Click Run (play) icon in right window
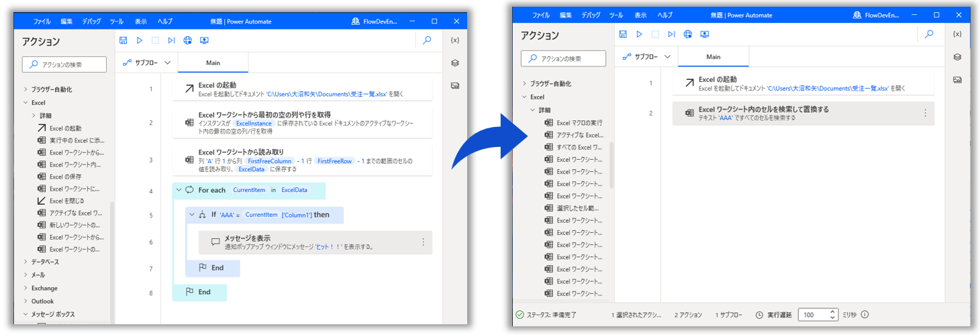The height and width of the screenshot is (335, 980). pyautogui.click(x=640, y=34)
